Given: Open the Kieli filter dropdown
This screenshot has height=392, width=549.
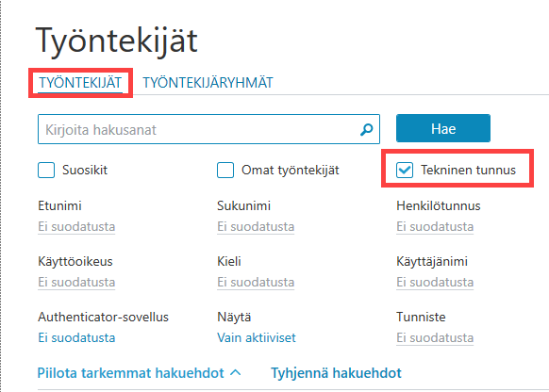Looking at the screenshot, I should point(256,282).
